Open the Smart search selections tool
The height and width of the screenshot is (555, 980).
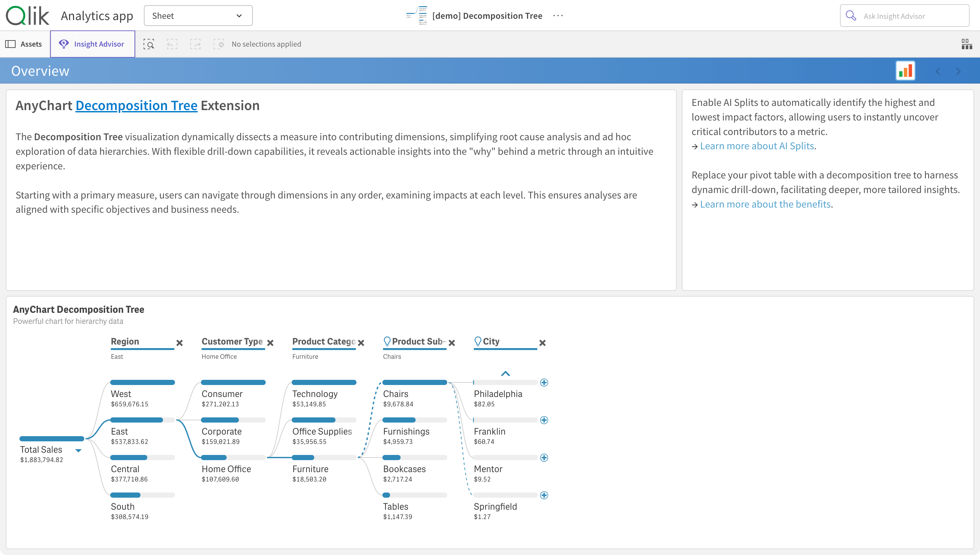[x=148, y=44]
